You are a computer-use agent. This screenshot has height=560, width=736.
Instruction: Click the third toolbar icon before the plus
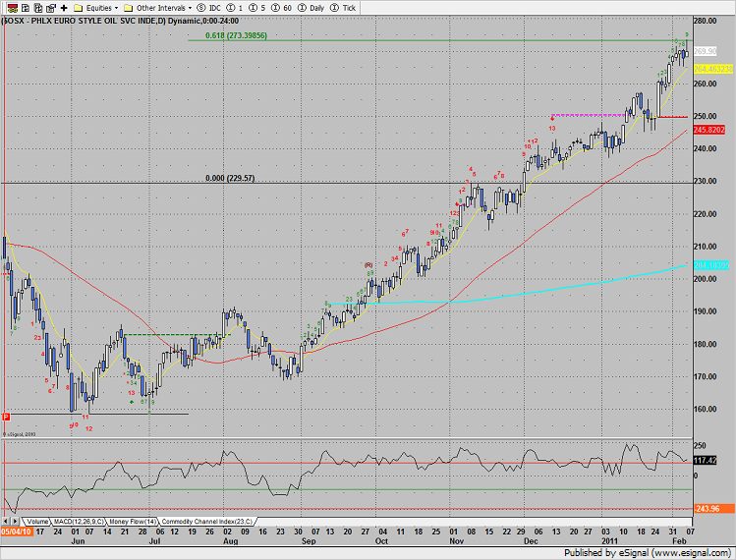(x=37, y=7)
